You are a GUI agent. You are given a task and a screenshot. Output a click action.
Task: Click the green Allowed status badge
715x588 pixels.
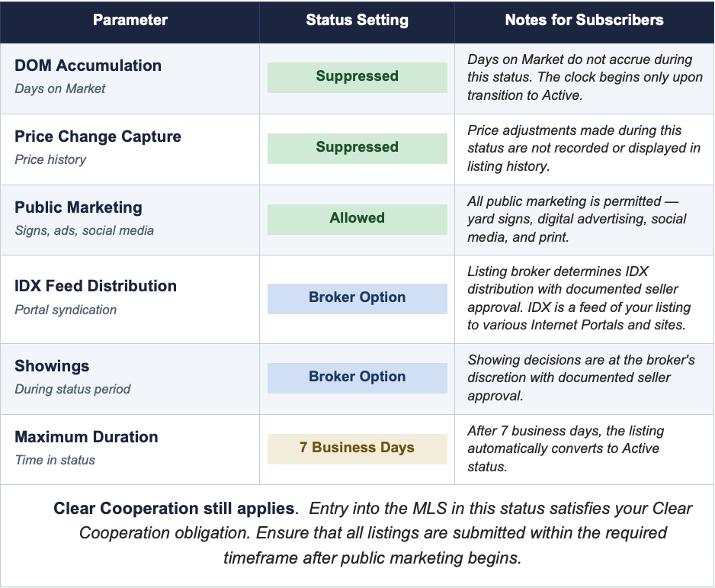(x=357, y=218)
